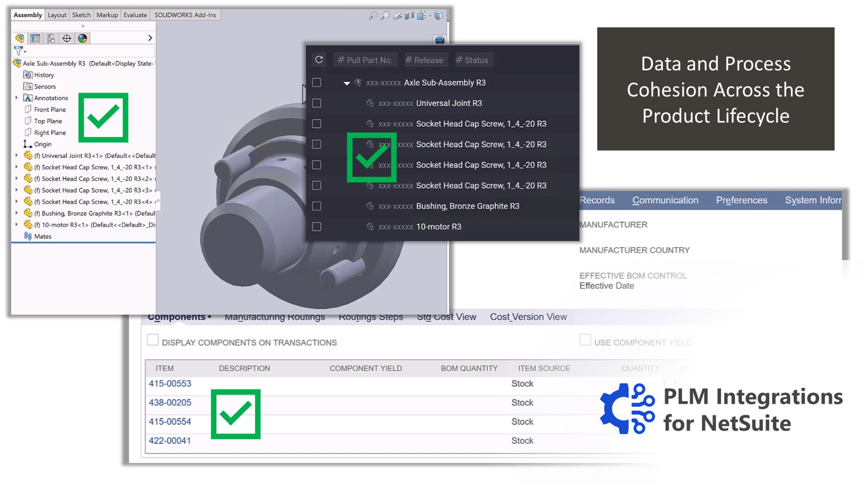Collapse the Axle Sub-Assembly R3 PLM row
The image size is (868, 486).
[x=347, y=83]
